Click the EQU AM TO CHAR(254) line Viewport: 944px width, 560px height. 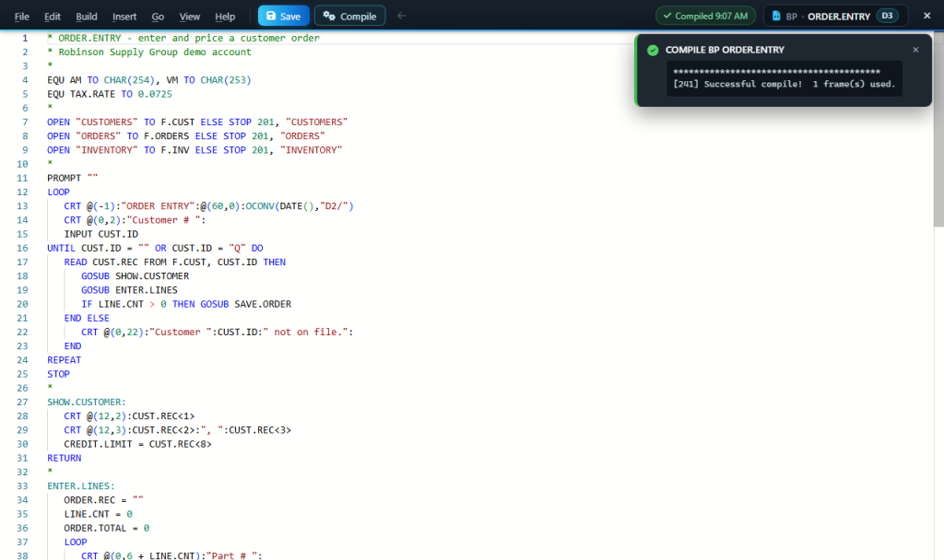pyautogui.click(x=149, y=80)
